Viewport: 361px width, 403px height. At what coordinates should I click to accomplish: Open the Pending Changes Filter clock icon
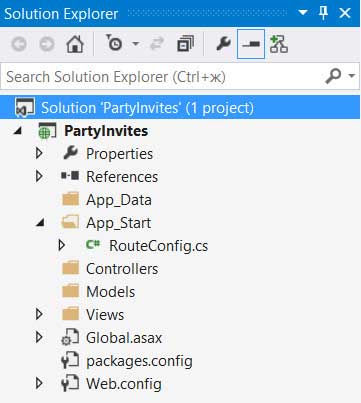[114, 43]
